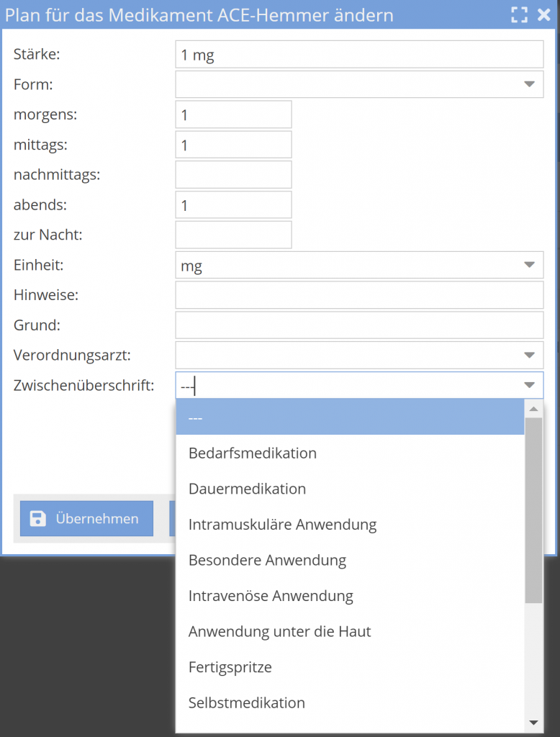Select the '---' empty option

(350, 417)
